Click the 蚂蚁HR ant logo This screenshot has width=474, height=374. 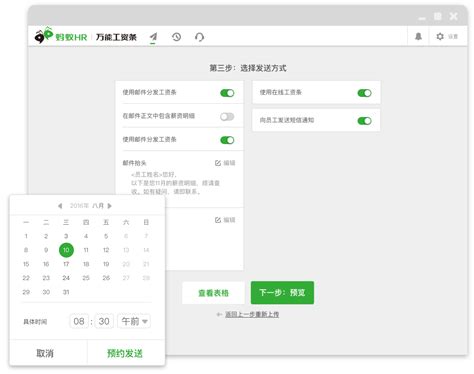[44, 35]
